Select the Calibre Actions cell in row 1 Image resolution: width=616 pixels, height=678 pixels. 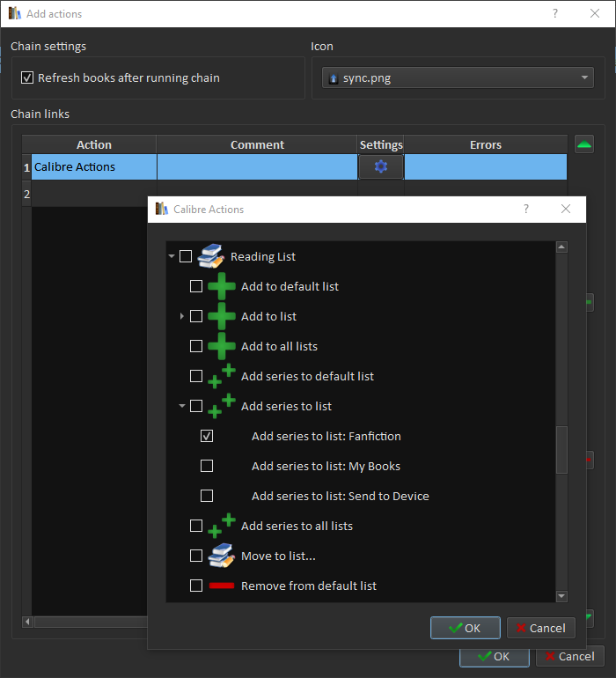[x=94, y=167]
